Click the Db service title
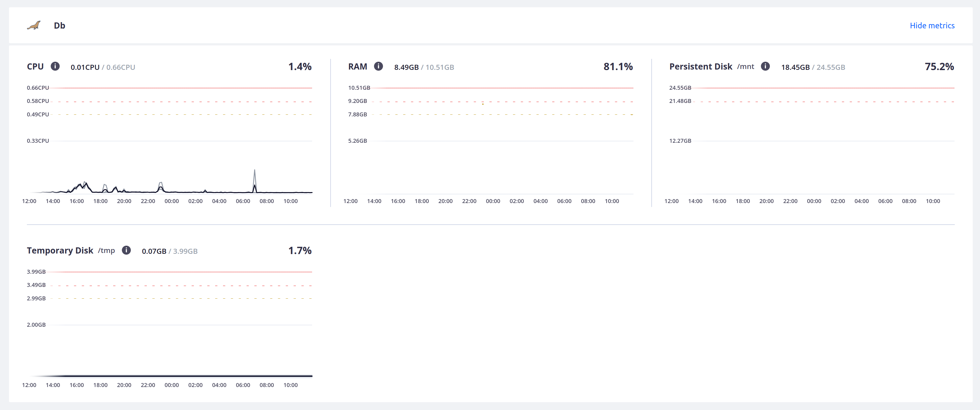The height and width of the screenshot is (410, 980). coord(59,26)
